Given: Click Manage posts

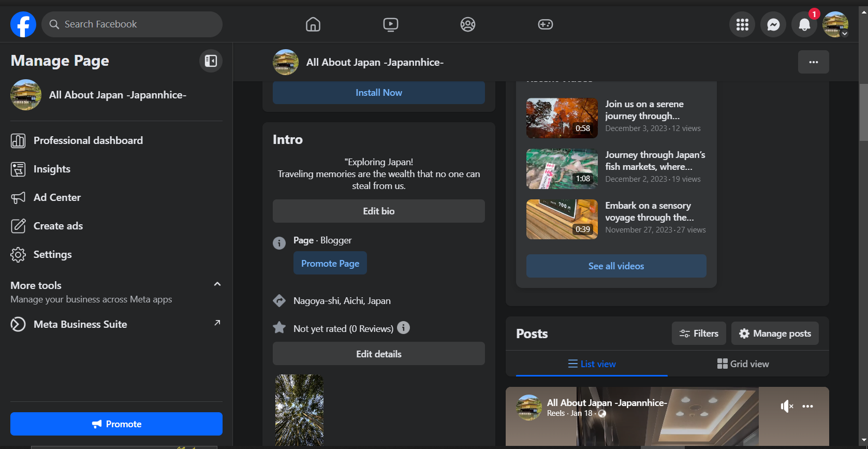Looking at the screenshot, I should pyautogui.click(x=775, y=334).
